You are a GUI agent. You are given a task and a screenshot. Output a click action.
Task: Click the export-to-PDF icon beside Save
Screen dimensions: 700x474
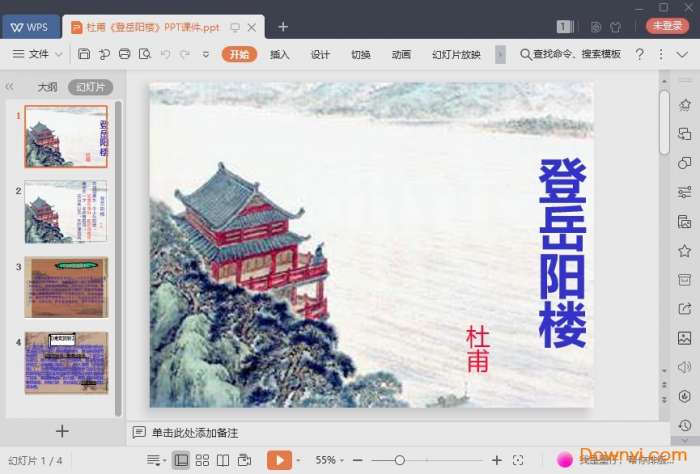click(x=104, y=54)
